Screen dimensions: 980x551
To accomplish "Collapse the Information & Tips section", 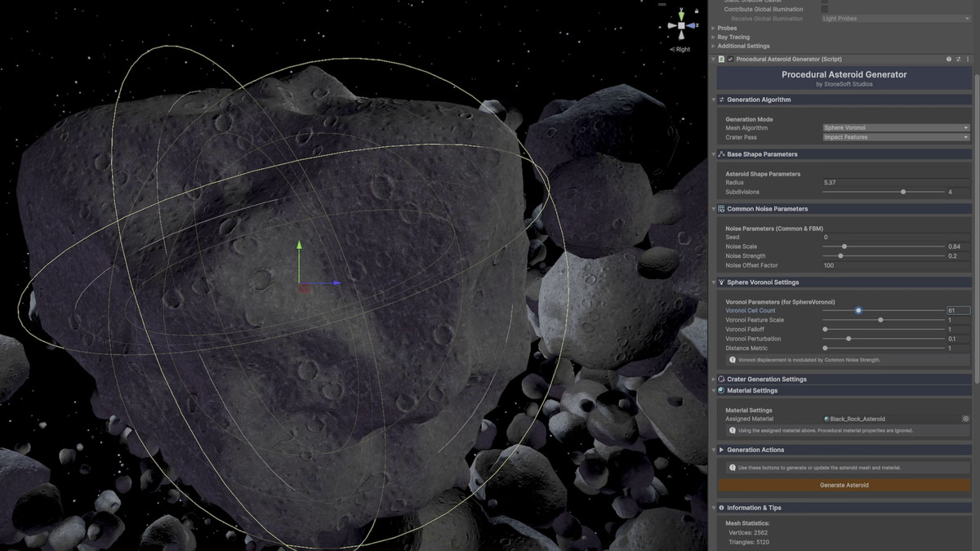I will (713, 508).
